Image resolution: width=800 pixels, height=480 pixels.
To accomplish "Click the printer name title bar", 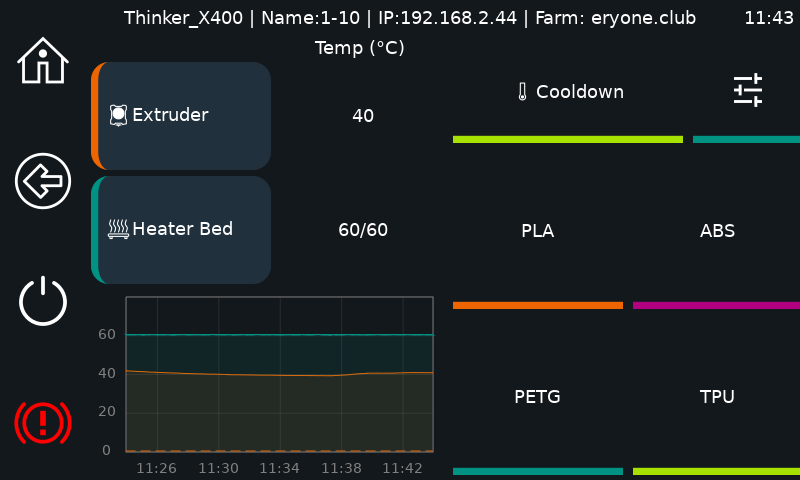I will tap(410, 18).
